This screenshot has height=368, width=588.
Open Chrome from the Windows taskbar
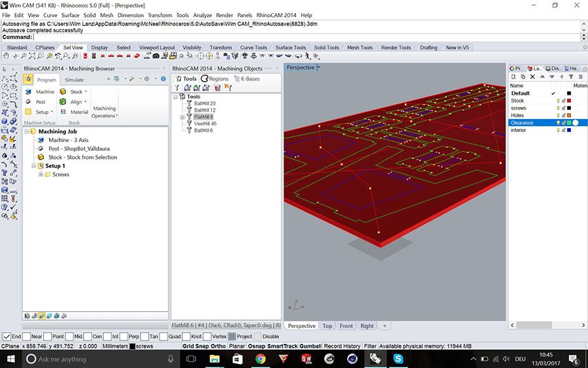(260, 359)
